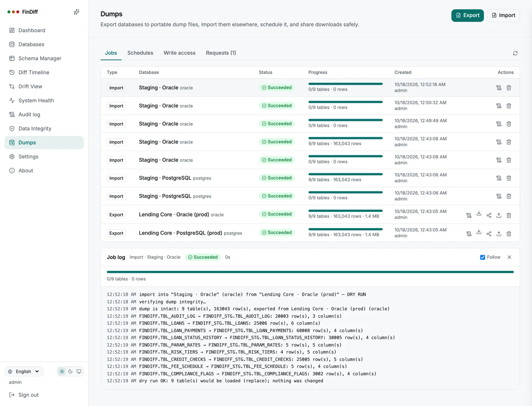This screenshot has height=406, width=532.
Task: Switch to light theme
Action: [62, 371]
